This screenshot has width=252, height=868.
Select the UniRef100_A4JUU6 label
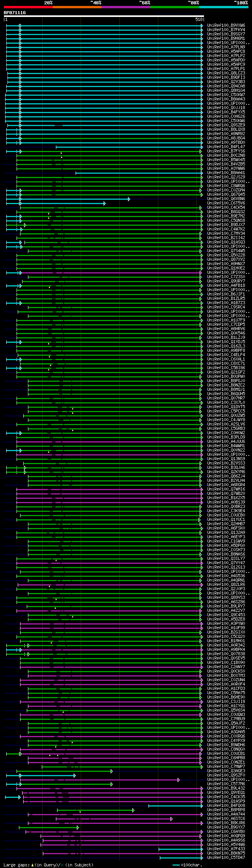point(226,442)
